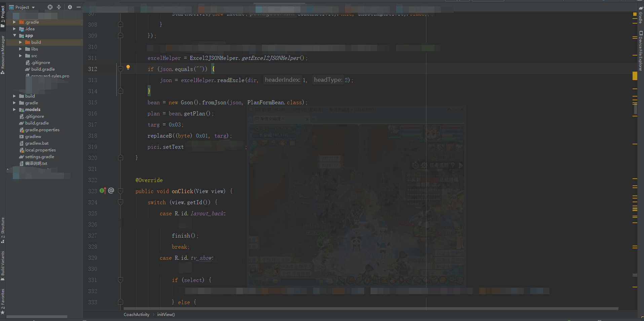This screenshot has height=321, width=644.
Task: Open Project panel settings gear
Action: coord(70,7)
